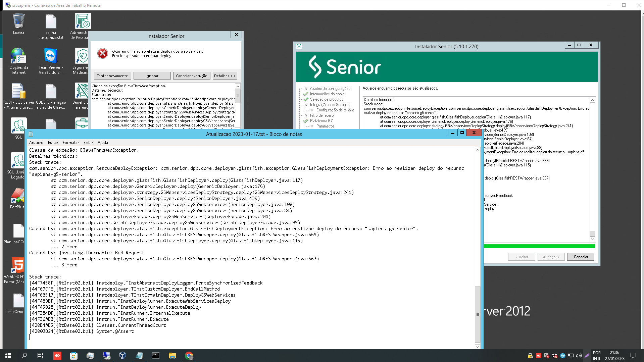Click the Ignorar button

click(x=152, y=76)
